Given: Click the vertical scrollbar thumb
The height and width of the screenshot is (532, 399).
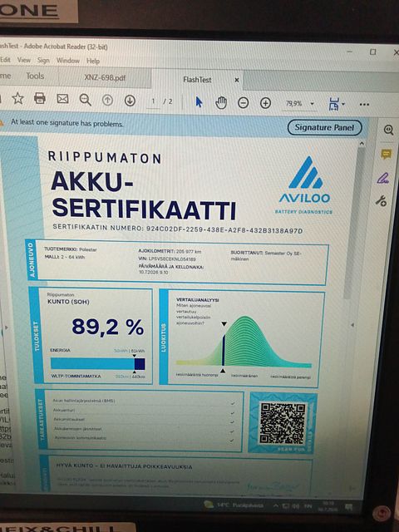Looking at the screenshot, I should [x=353, y=222].
